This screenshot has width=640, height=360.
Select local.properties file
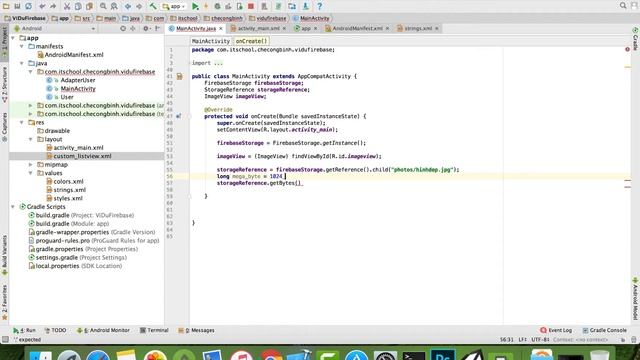79,266
